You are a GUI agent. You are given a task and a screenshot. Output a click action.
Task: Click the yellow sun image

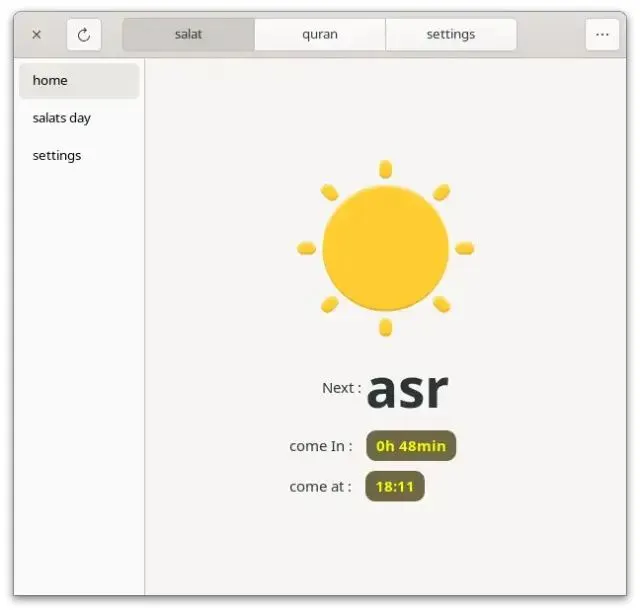(x=385, y=248)
